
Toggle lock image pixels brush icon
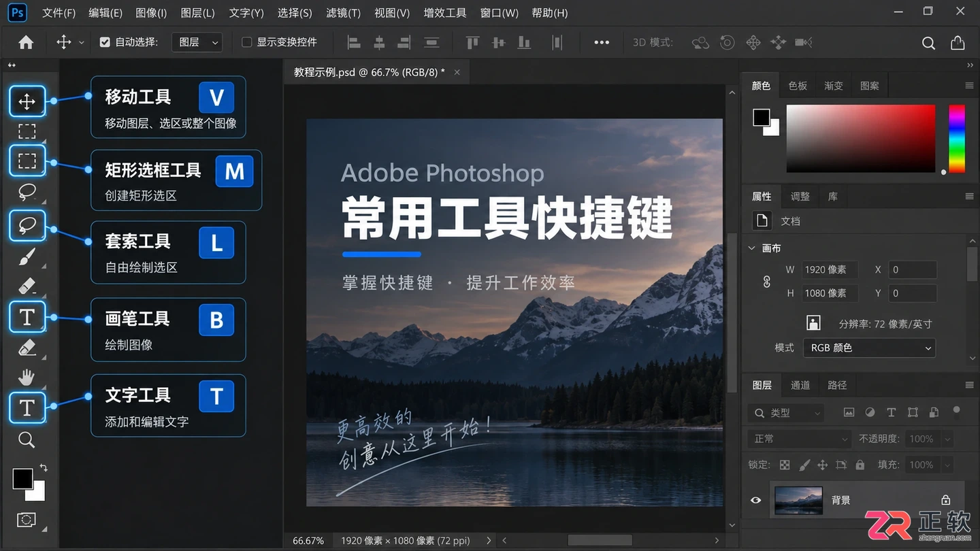point(804,465)
